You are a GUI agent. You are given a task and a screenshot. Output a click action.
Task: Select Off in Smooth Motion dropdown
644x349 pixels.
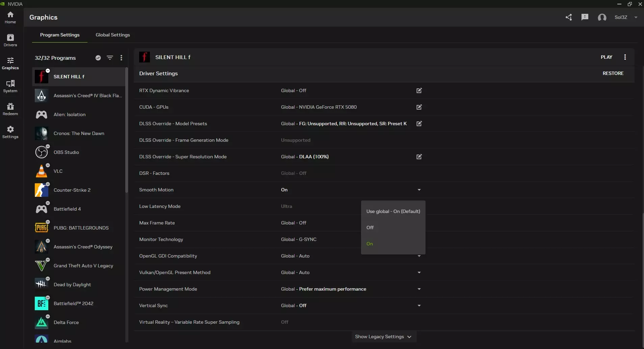click(370, 227)
